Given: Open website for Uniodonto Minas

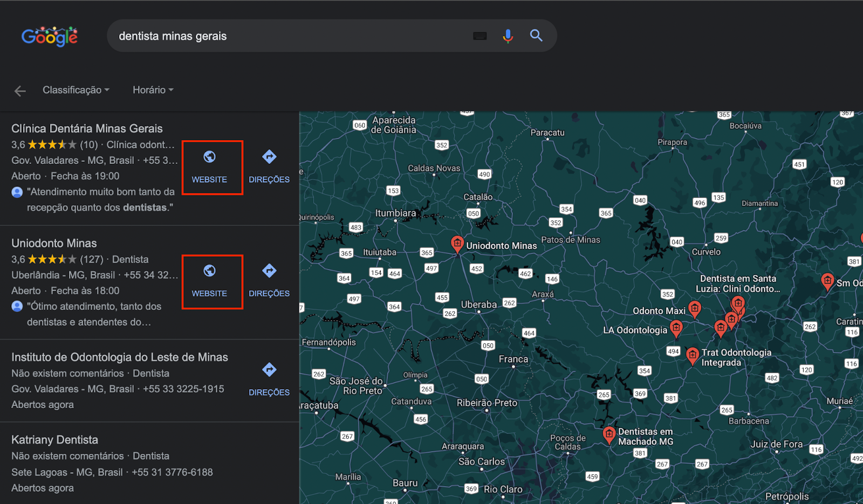Looking at the screenshot, I should pyautogui.click(x=210, y=281).
